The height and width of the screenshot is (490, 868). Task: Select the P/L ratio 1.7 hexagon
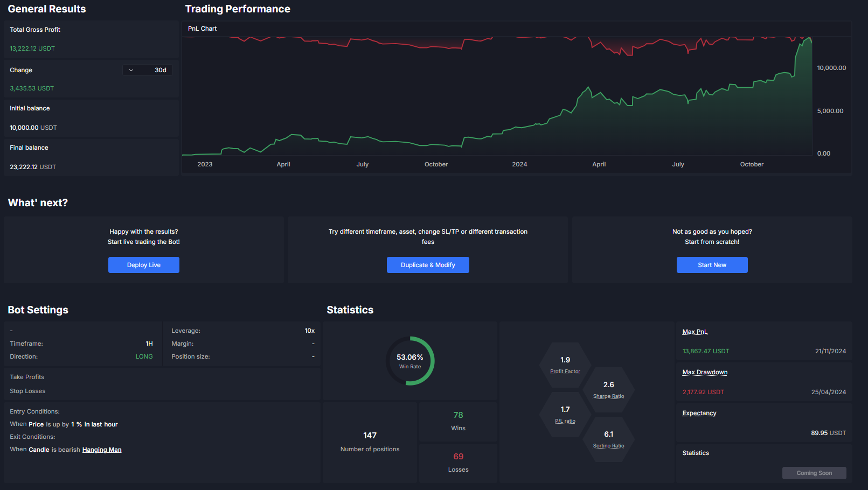click(565, 415)
